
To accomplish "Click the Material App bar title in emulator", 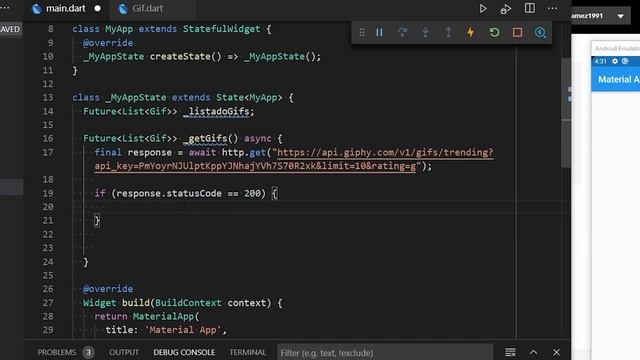I will click(619, 79).
